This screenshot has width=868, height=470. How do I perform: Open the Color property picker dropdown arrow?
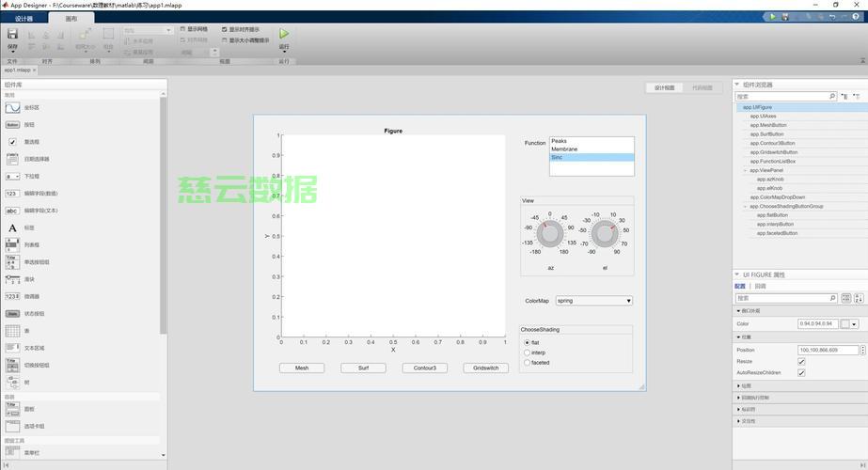[x=854, y=324]
